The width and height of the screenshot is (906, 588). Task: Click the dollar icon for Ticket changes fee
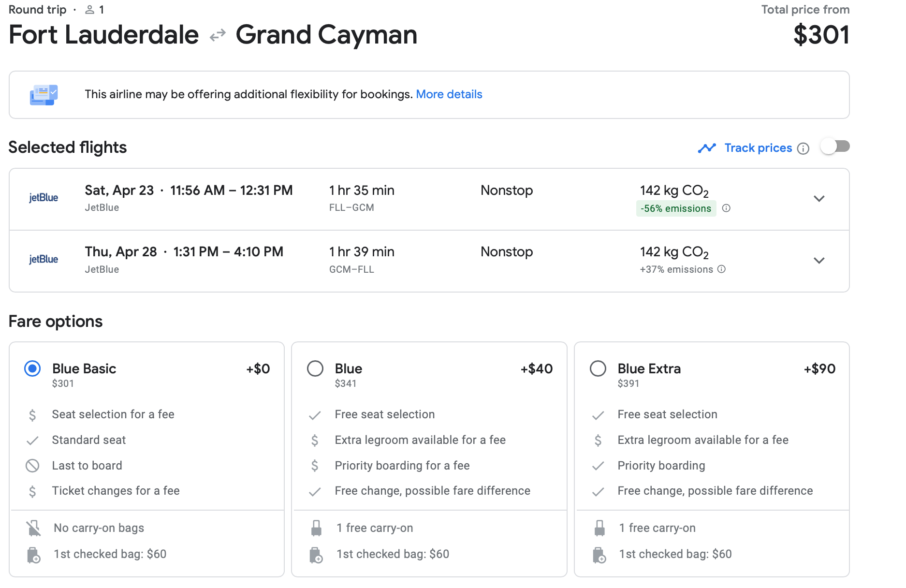coord(32,491)
